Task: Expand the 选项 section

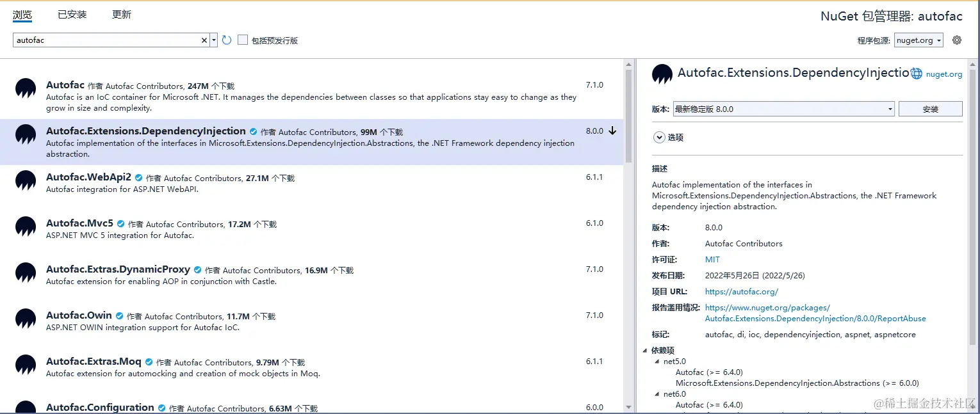Action: 658,137
